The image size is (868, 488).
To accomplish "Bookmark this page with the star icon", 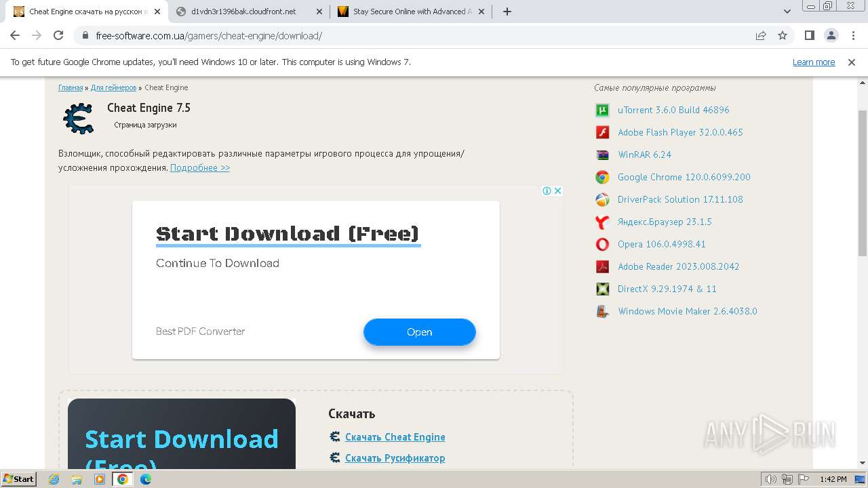I will tap(783, 35).
